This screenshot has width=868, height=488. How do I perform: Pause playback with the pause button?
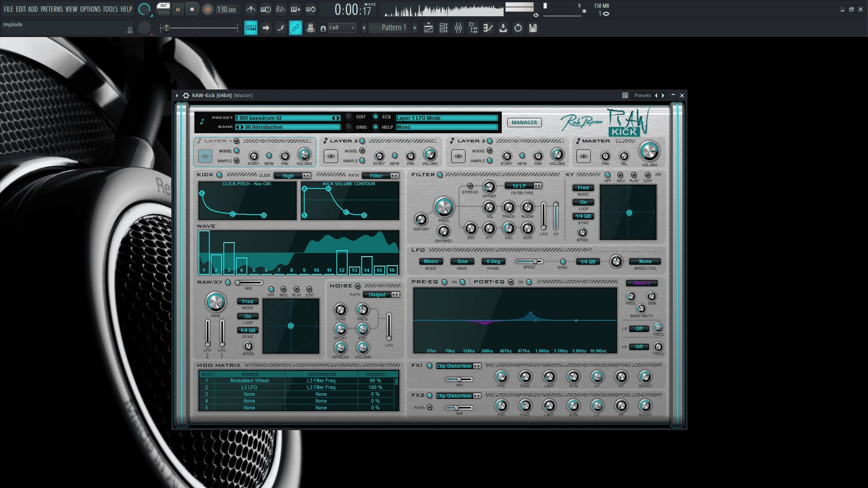click(178, 9)
